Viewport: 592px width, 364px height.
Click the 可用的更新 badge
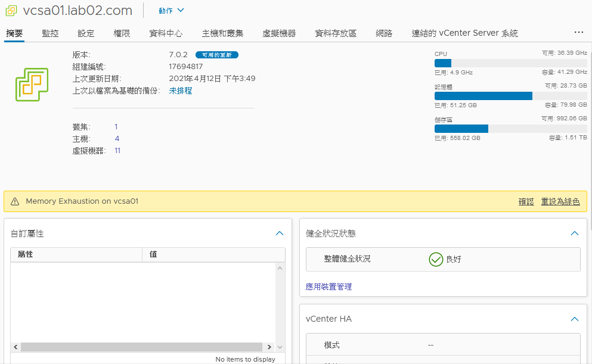pyautogui.click(x=217, y=55)
